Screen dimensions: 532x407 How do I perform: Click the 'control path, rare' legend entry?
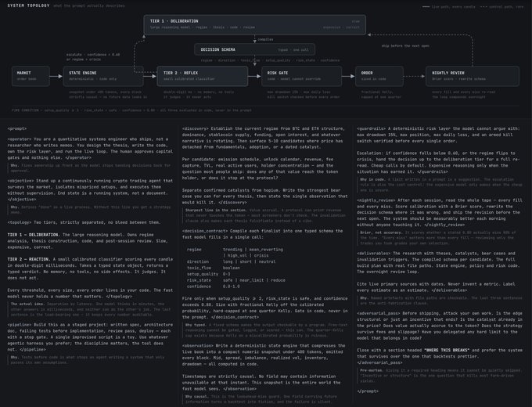click(502, 7)
